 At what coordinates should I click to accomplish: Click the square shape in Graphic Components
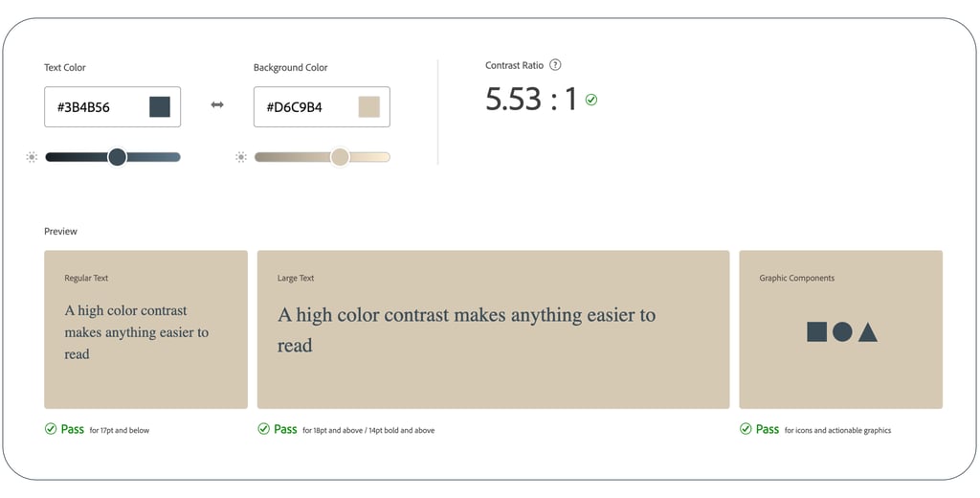(816, 332)
